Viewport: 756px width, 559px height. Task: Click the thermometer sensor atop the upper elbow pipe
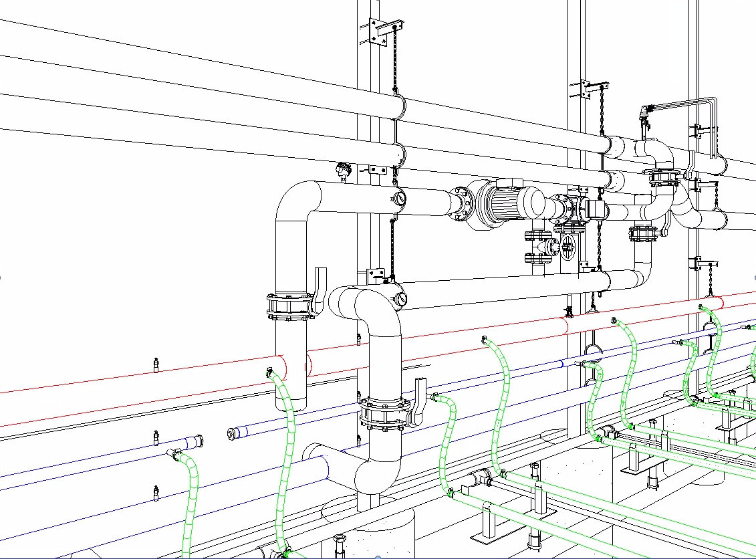344,170
